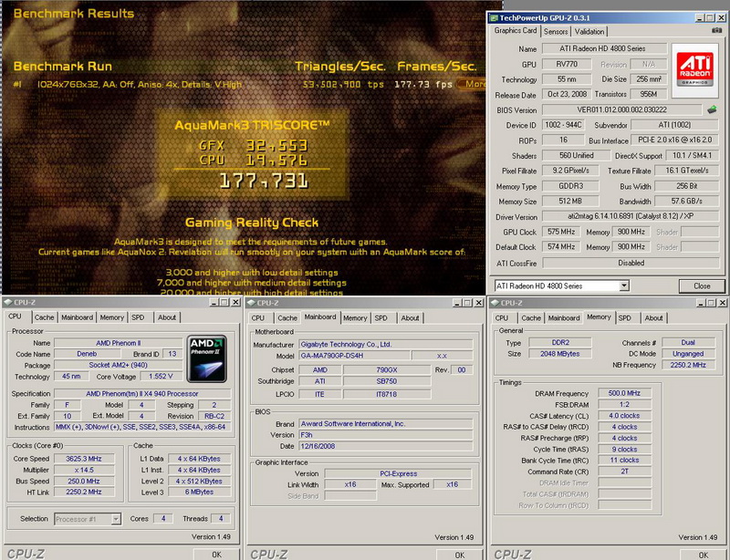The image size is (730, 560).
Task: Click the ATI CrossFire Disabled field
Action: (x=631, y=263)
